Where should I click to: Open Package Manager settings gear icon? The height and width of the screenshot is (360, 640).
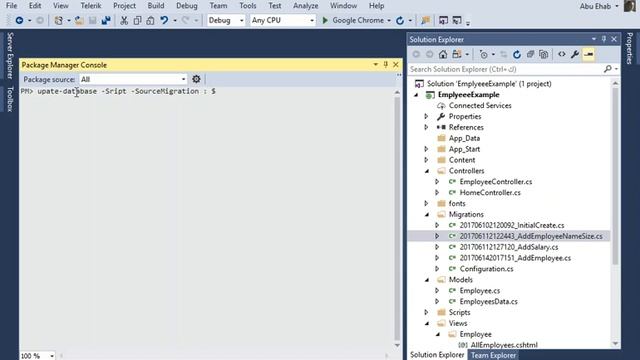(x=196, y=79)
